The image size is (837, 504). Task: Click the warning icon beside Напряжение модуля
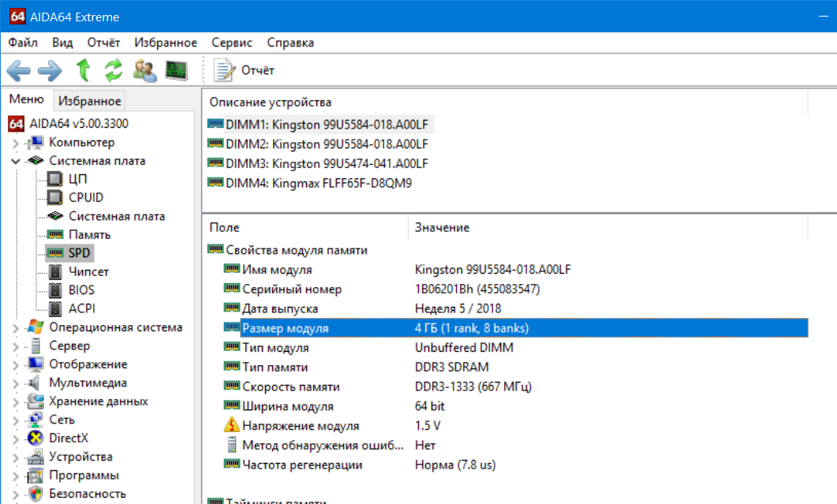tap(232, 425)
